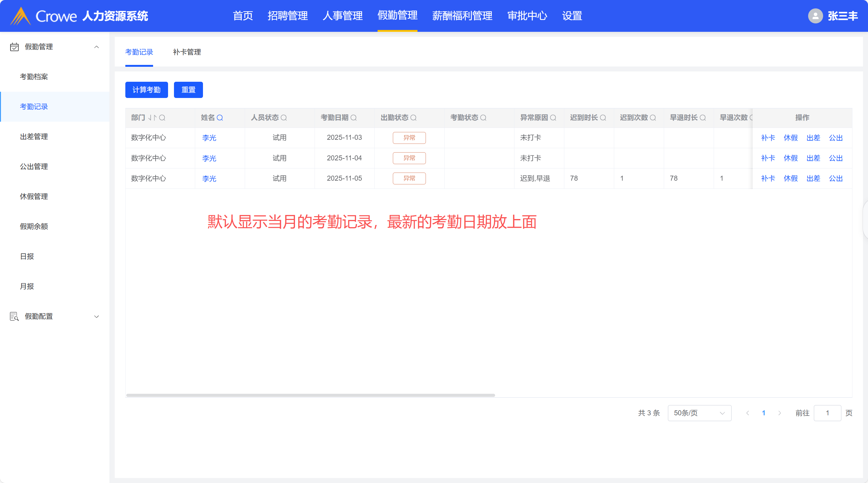Click the sort arrows in 部门 column header
The image size is (868, 483).
coord(152,118)
